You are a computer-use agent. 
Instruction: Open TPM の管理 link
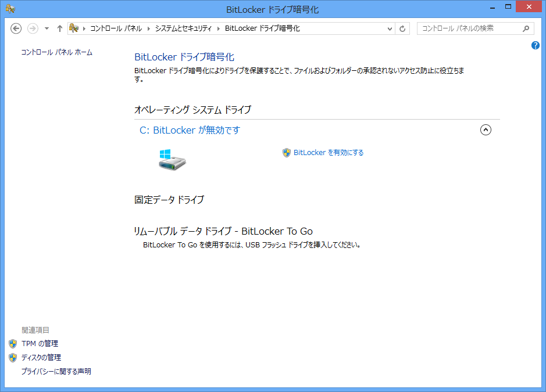[40, 344]
